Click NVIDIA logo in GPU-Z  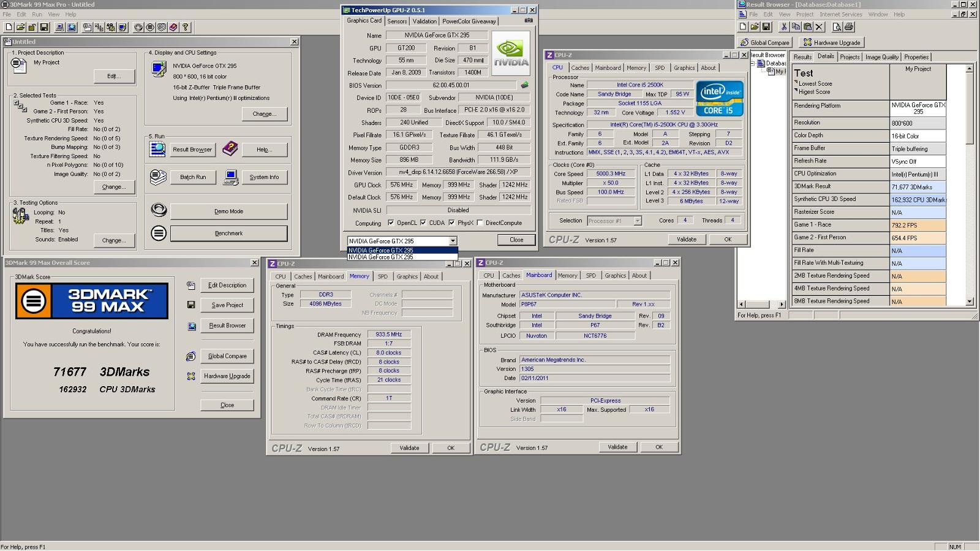[511, 53]
